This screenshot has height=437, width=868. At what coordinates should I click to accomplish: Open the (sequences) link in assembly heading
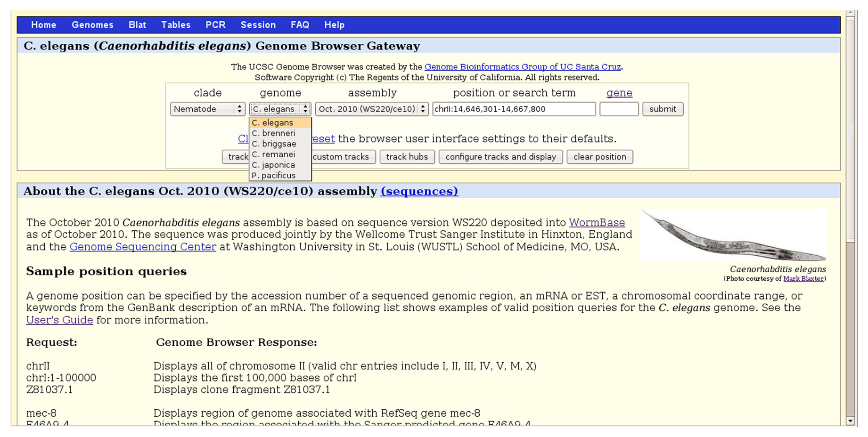pos(419,191)
